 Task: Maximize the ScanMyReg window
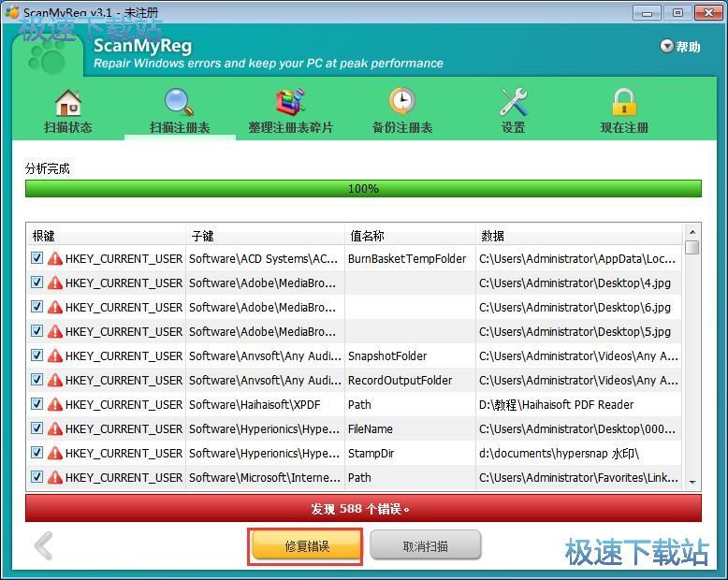coord(677,13)
